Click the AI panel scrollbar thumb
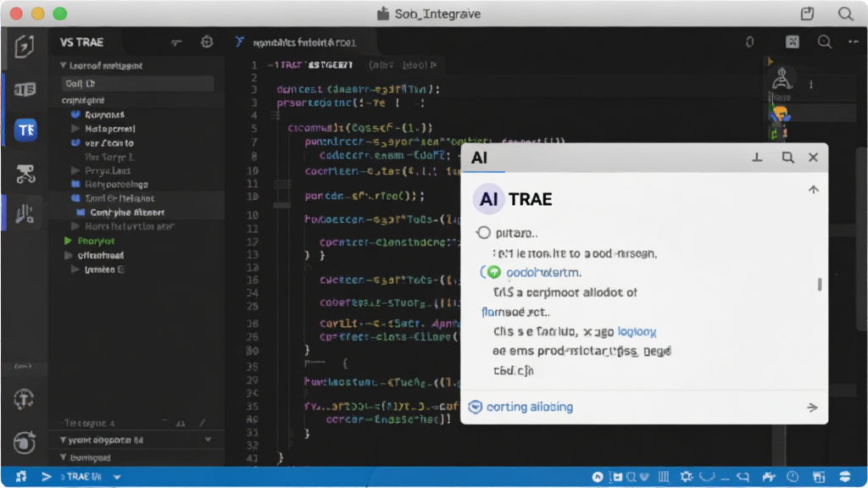 (x=820, y=284)
